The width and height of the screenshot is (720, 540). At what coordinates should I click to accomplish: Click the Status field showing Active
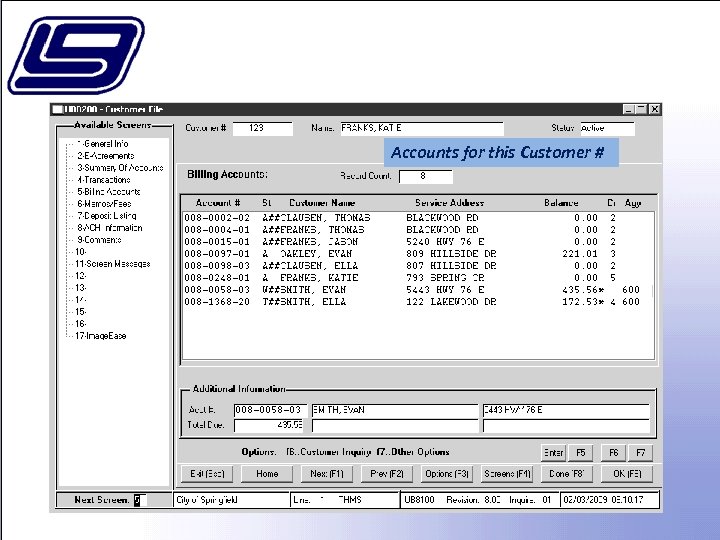(607, 128)
